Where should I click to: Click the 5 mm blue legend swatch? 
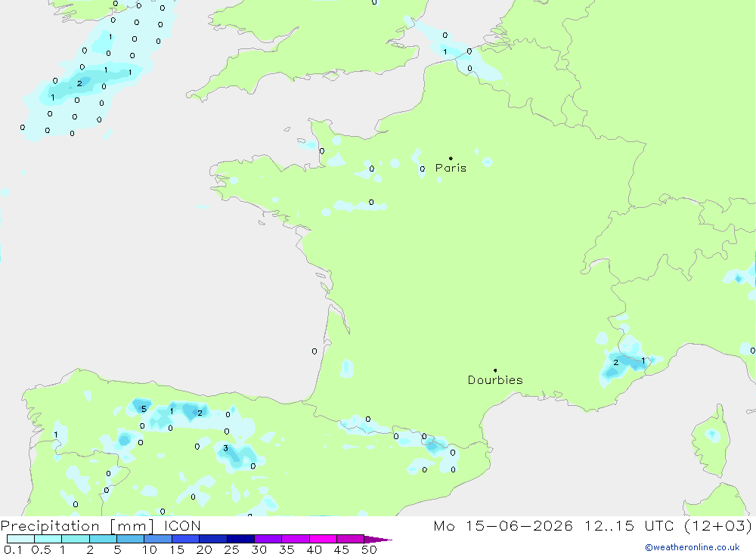130,539
